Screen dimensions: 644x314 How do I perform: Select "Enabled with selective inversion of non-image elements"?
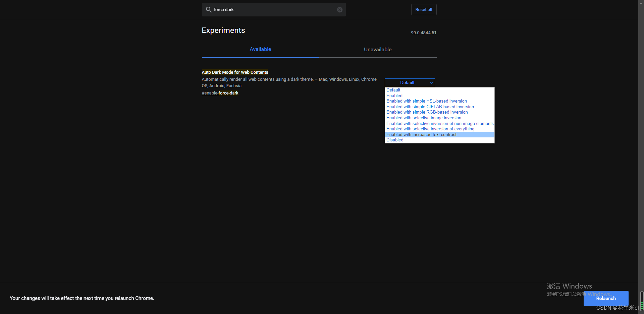[440, 123]
